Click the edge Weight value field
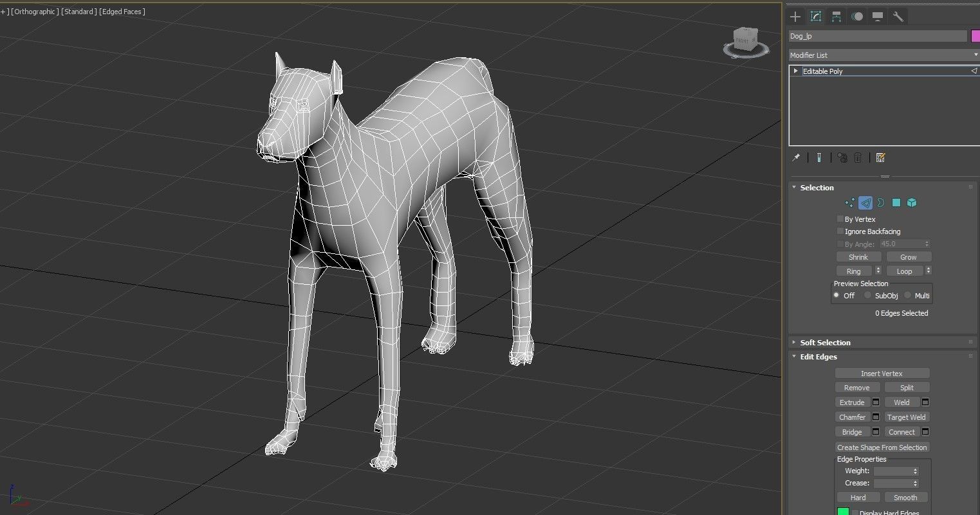 892,471
